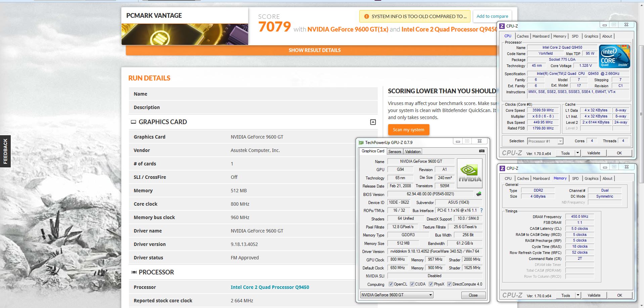Click the GPU-Z title bar icon

tap(361, 142)
